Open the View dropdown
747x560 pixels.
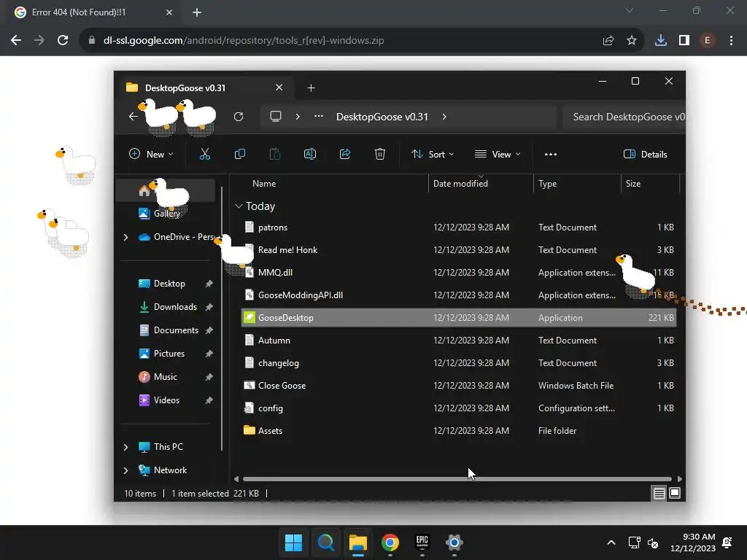tap(498, 155)
